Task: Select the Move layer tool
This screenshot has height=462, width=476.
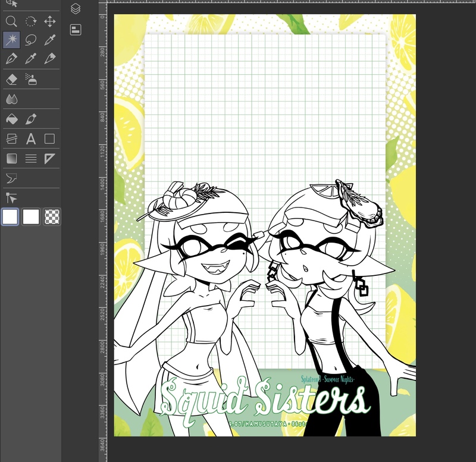Action: click(50, 21)
